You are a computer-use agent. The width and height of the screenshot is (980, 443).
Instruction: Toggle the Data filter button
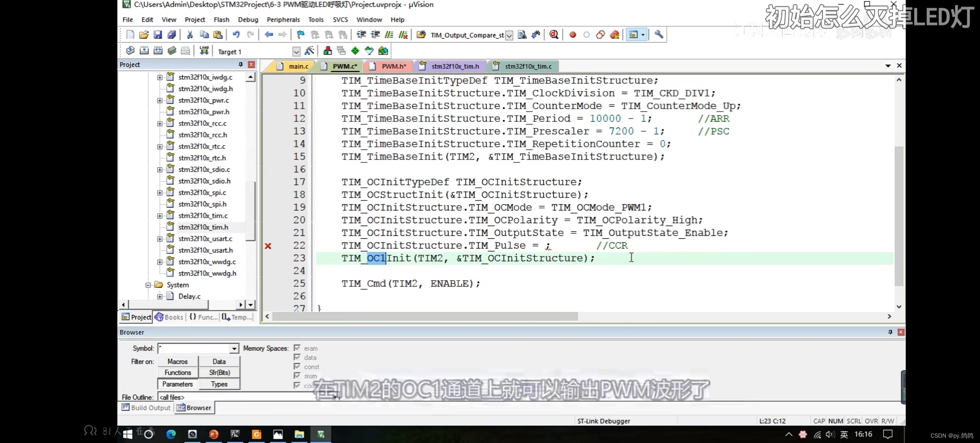pyautogui.click(x=219, y=361)
